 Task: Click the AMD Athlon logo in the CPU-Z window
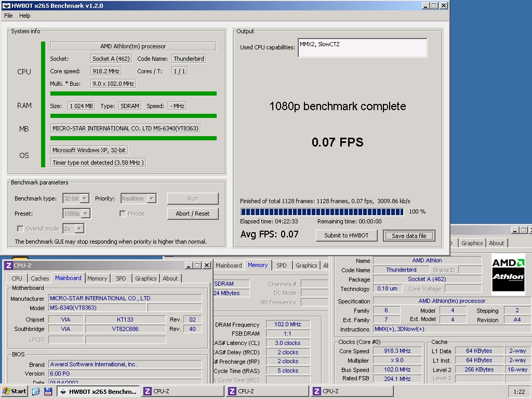[x=508, y=274]
